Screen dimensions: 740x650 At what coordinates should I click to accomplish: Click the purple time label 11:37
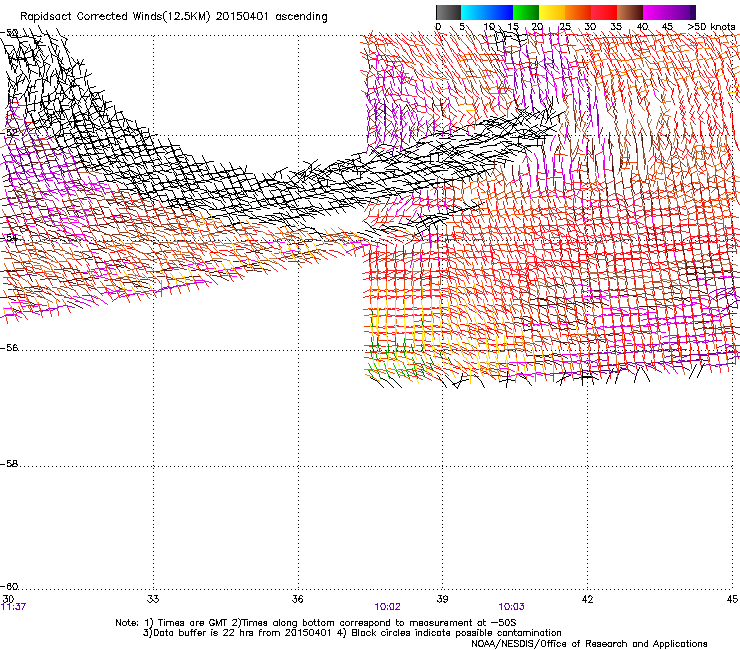(13, 607)
